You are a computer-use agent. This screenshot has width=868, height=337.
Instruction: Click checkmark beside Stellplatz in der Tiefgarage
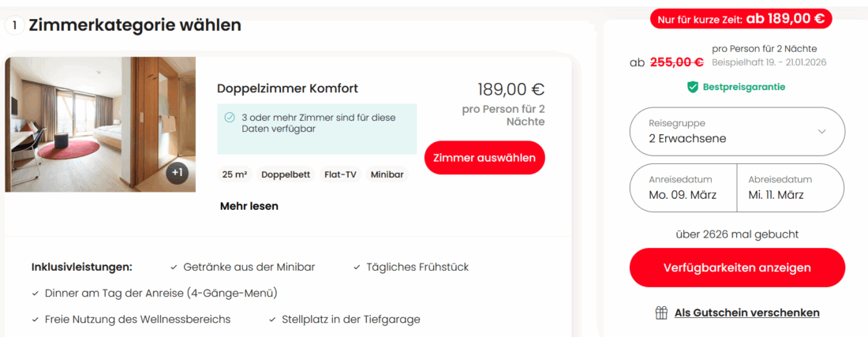pos(272,320)
